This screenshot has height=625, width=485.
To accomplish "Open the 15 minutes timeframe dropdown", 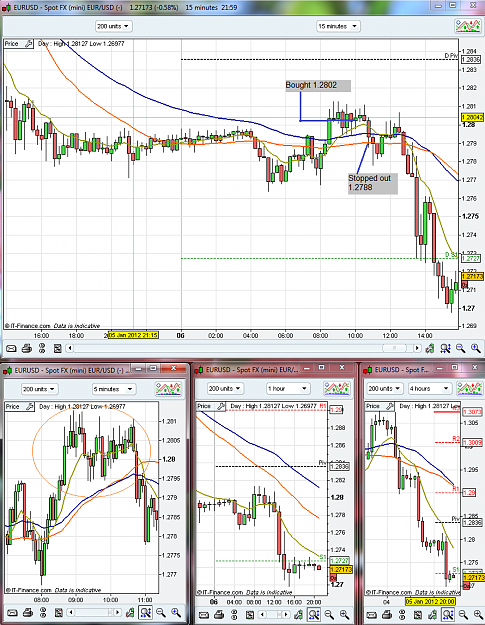I will 338,26.
